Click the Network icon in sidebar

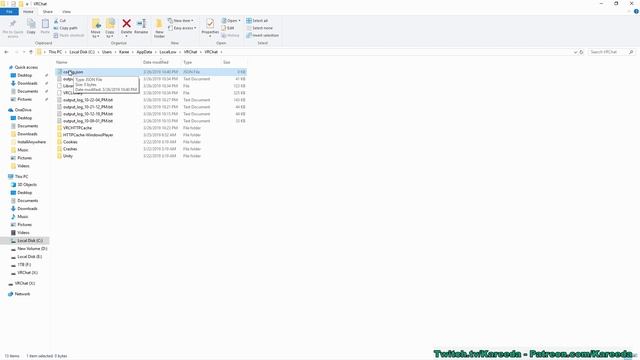click(11, 294)
